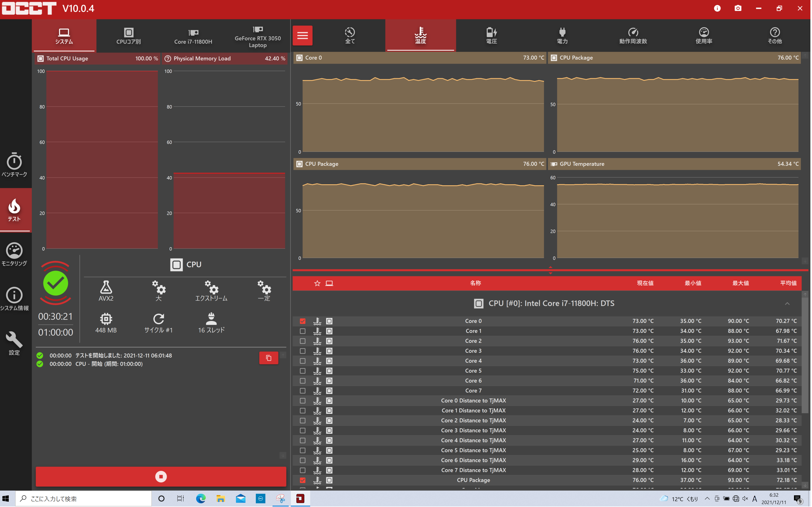Click the chip icon on Core 3 row
This screenshot has height=507, width=812.
(x=330, y=351)
